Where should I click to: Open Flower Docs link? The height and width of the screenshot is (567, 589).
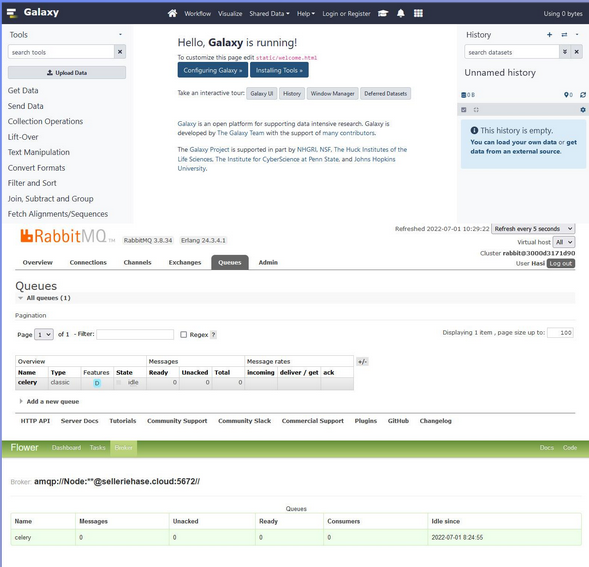coord(547,448)
